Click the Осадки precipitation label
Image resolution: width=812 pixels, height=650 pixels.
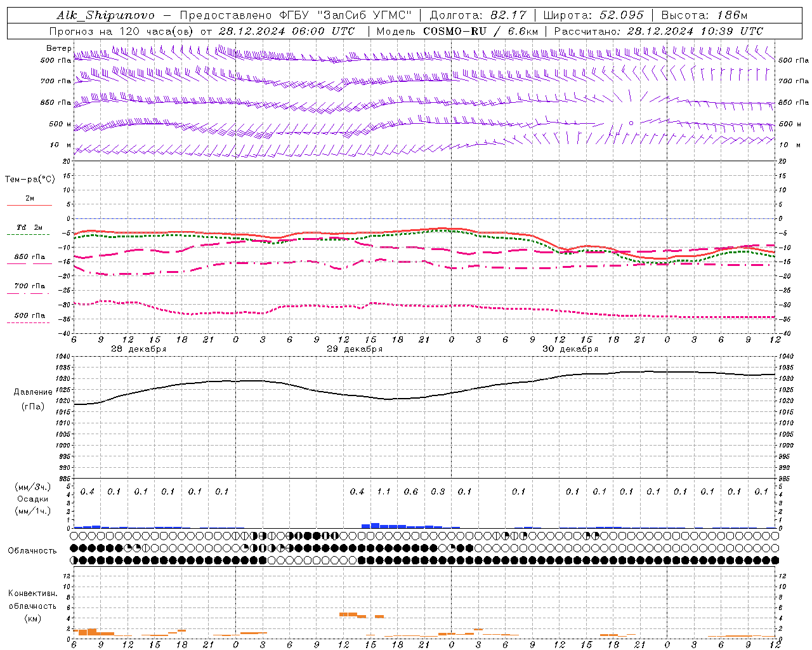32,499
